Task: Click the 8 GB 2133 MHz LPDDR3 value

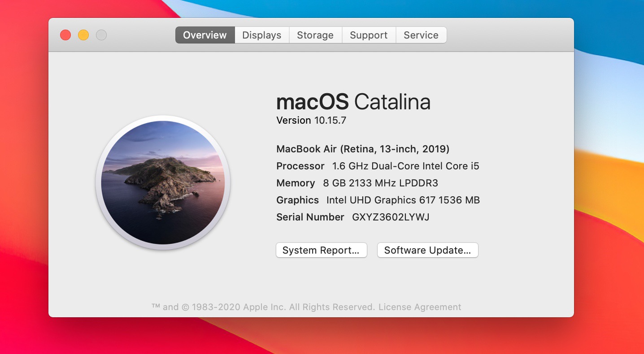Action: tap(380, 183)
